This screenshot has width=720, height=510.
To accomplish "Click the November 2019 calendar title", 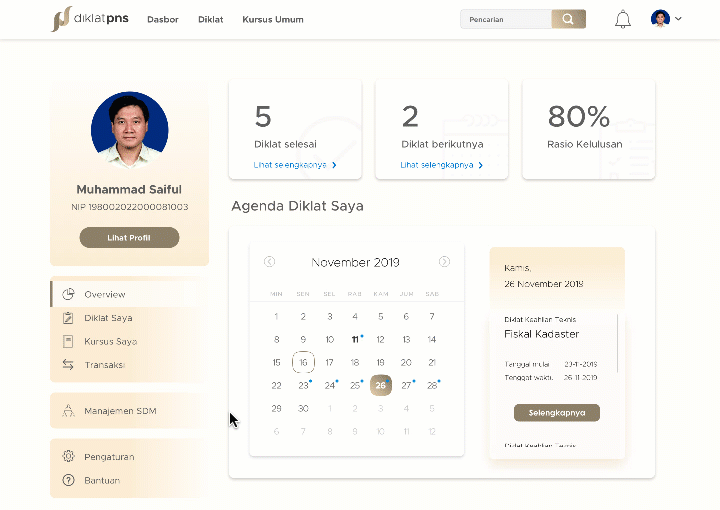I will click(355, 263).
